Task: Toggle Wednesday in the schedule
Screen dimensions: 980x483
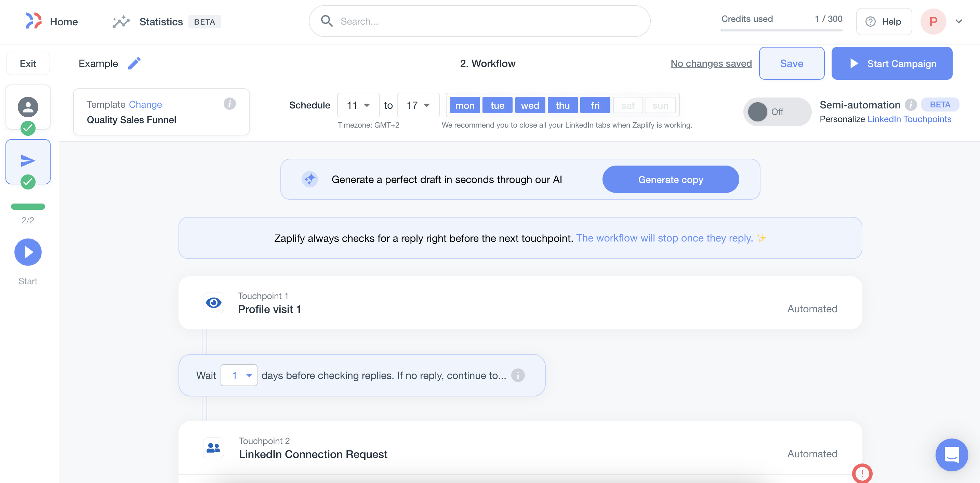Action: point(530,105)
